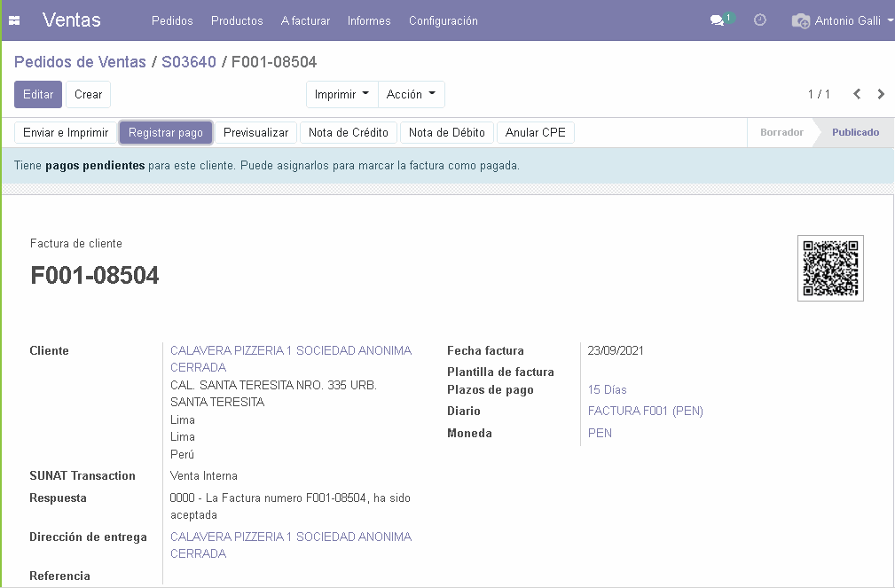This screenshot has width=895, height=588.
Task: Click the Editar button
Action: pyautogui.click(x=38, y=94)
